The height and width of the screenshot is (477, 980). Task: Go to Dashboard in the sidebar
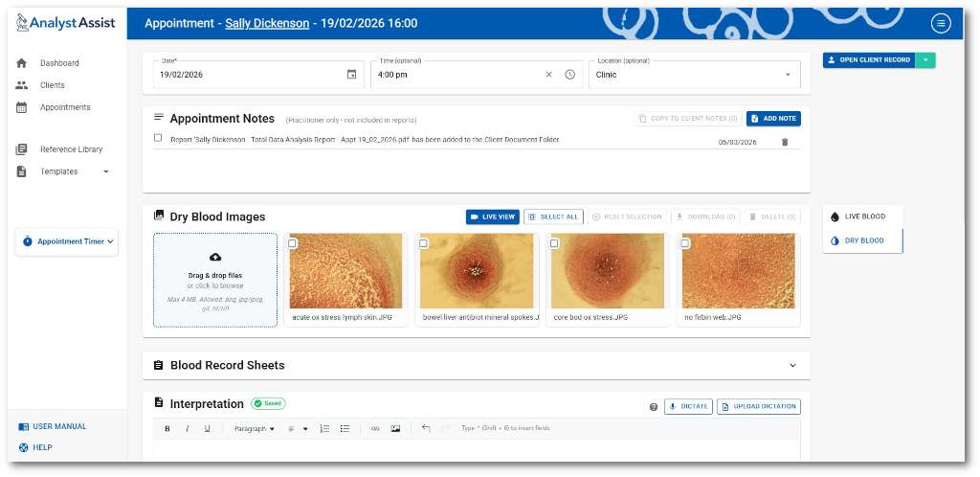pos(59,63)
